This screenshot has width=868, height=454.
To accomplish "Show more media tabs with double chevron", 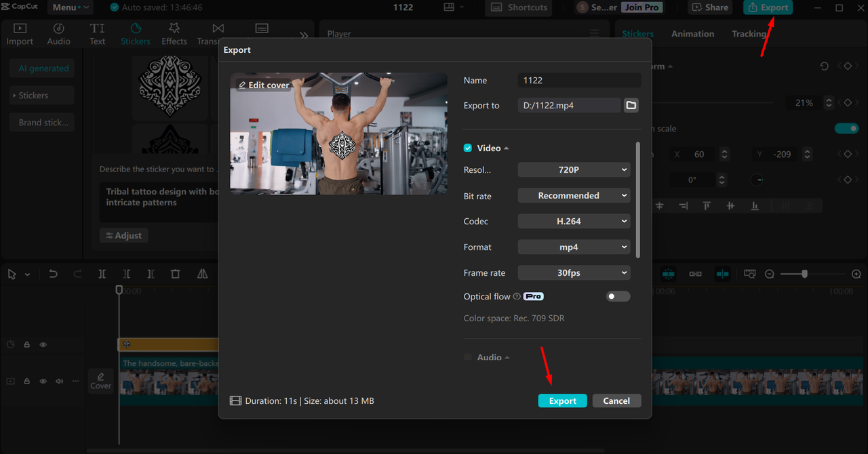I will (303, 35).
